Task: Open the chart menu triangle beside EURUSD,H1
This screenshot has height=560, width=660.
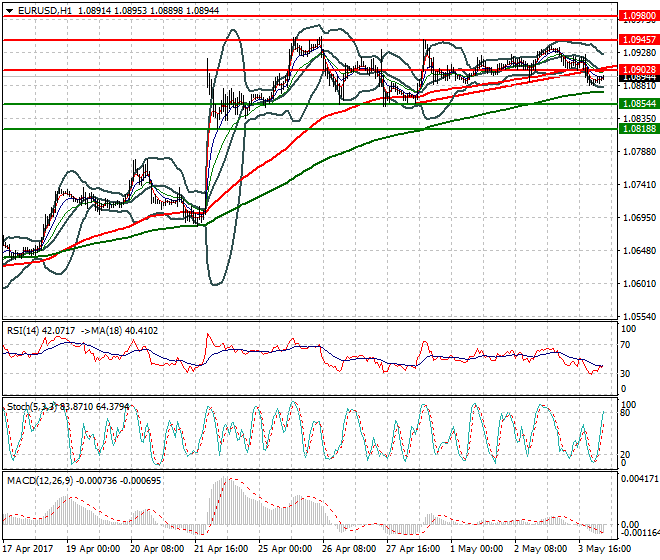Action: pyautogui.click(x=10, y=11)
